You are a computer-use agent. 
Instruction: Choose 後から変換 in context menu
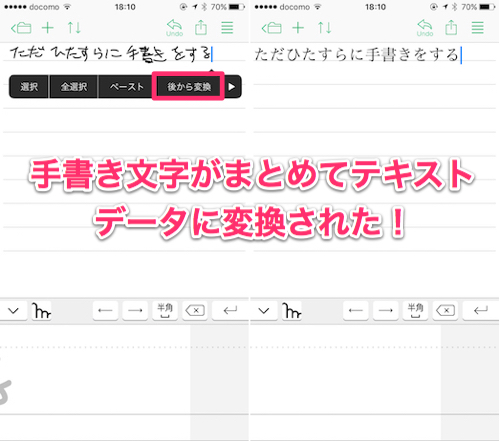click(189, 87)
